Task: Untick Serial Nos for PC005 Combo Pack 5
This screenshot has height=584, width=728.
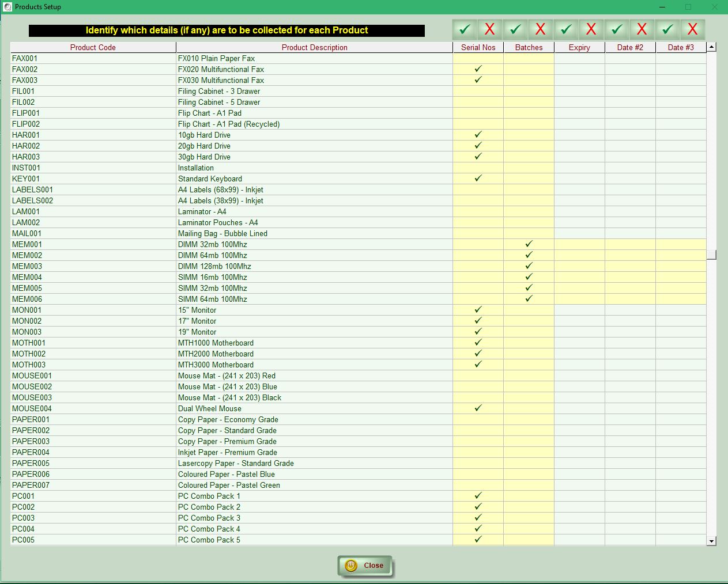Action: [478, 540]
